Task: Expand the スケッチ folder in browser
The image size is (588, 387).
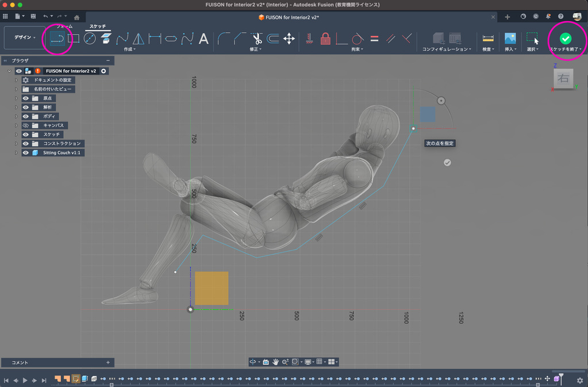Action: [x=17, y=135]
